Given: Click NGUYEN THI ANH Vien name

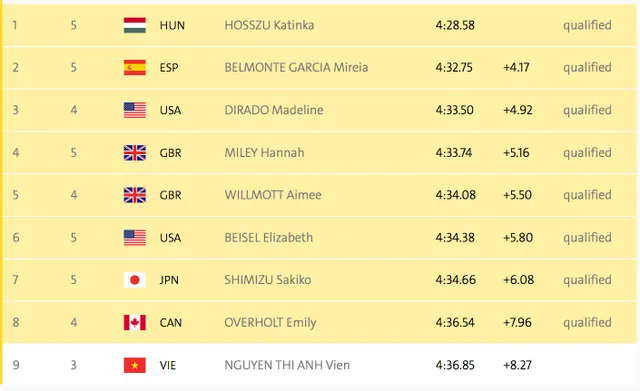Looking at the screenshot, I should [287, 365].
